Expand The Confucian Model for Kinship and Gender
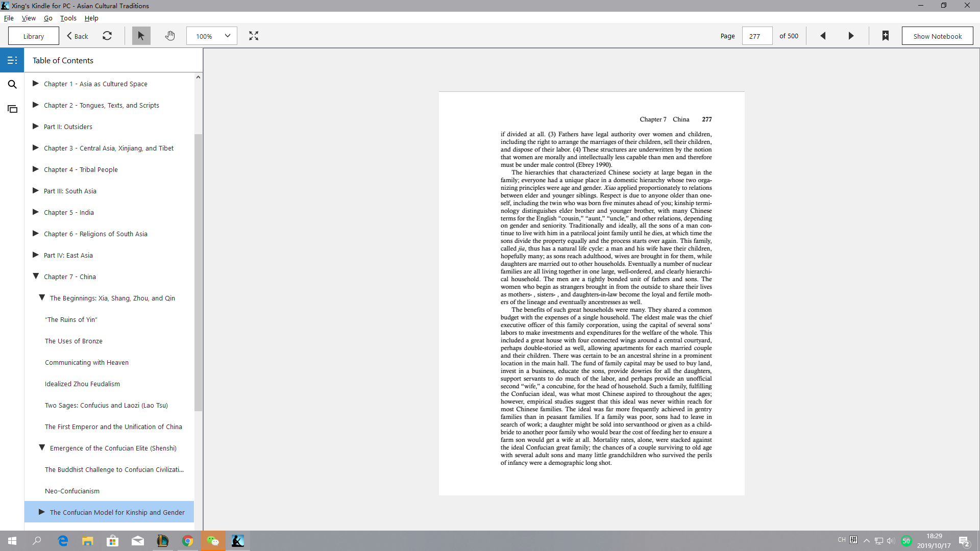The height and width of the screenshot is (551, 980). point(42,512)
